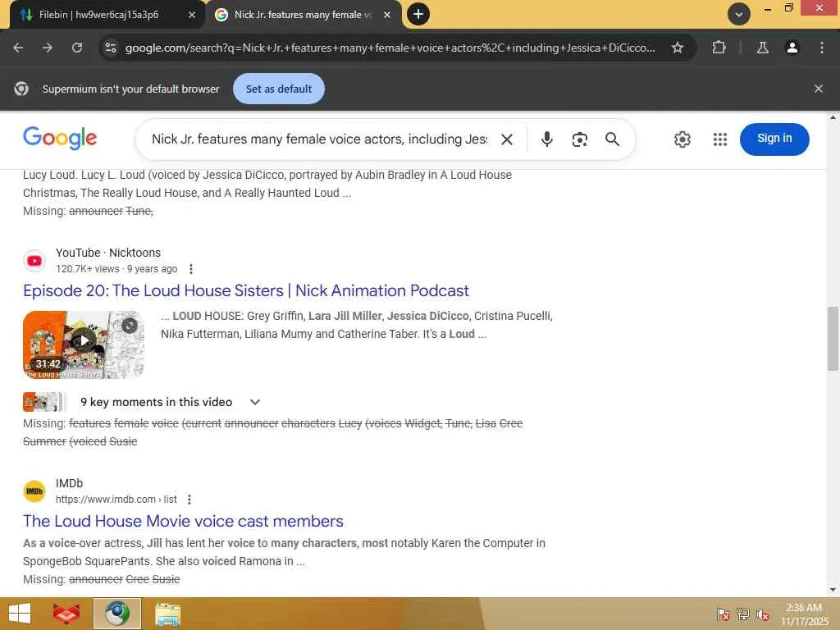The height and width of the screenshot is (630, 840).
Task: Open the taskbar clock and date
Action: [804, 614]
